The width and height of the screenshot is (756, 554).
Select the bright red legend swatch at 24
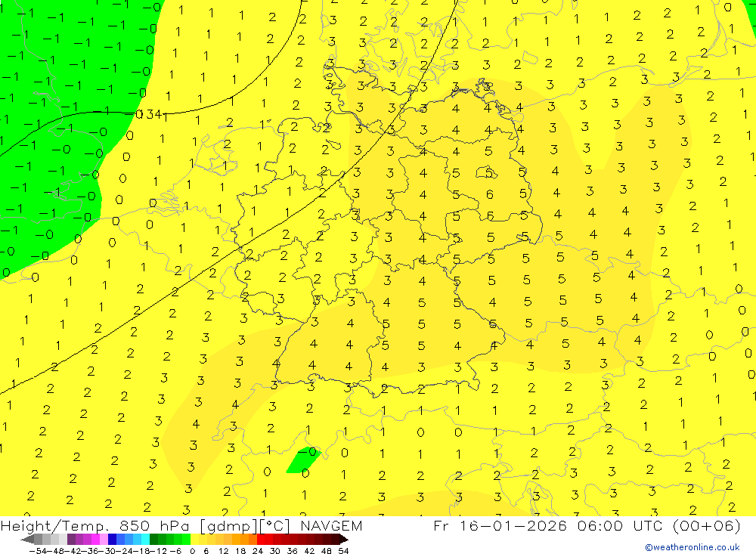[261, 540]
